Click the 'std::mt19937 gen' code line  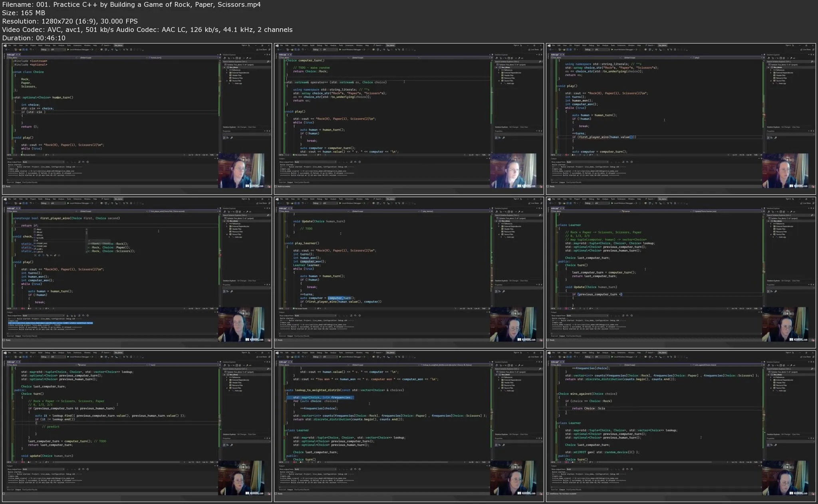coord(602,452)
